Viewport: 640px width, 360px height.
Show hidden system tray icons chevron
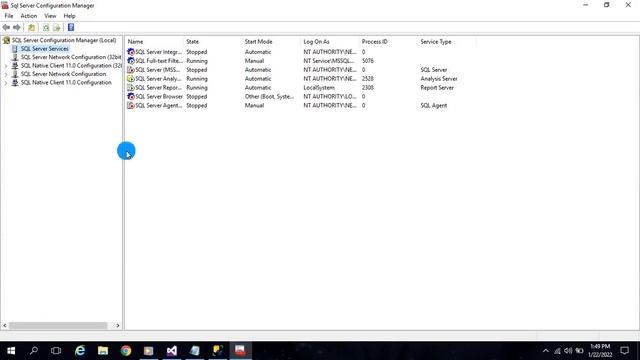pos(546,351)
